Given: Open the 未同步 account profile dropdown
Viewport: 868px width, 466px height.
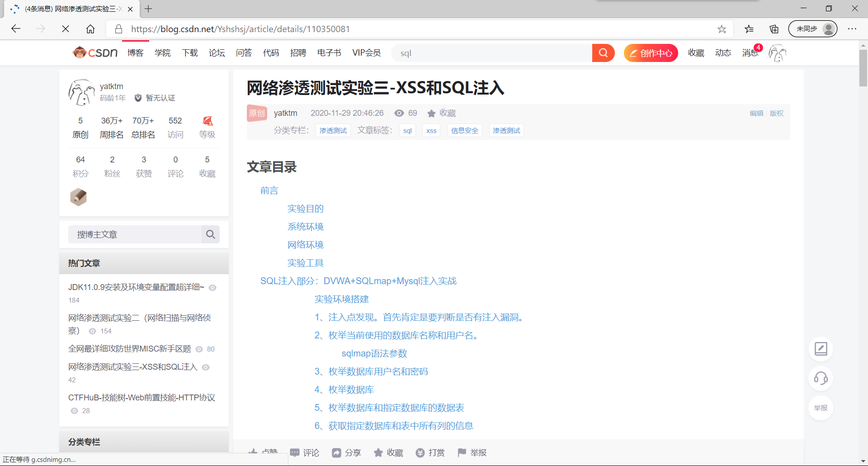Looking at the screenshot, I should 812,29.
